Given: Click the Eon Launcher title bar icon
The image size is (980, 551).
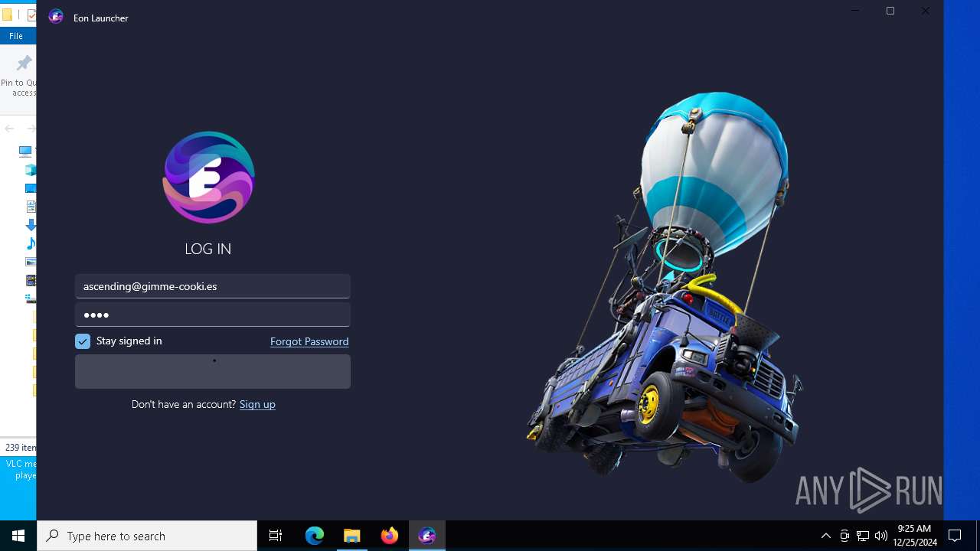Looking at the screenshot, I should point(56,17).
